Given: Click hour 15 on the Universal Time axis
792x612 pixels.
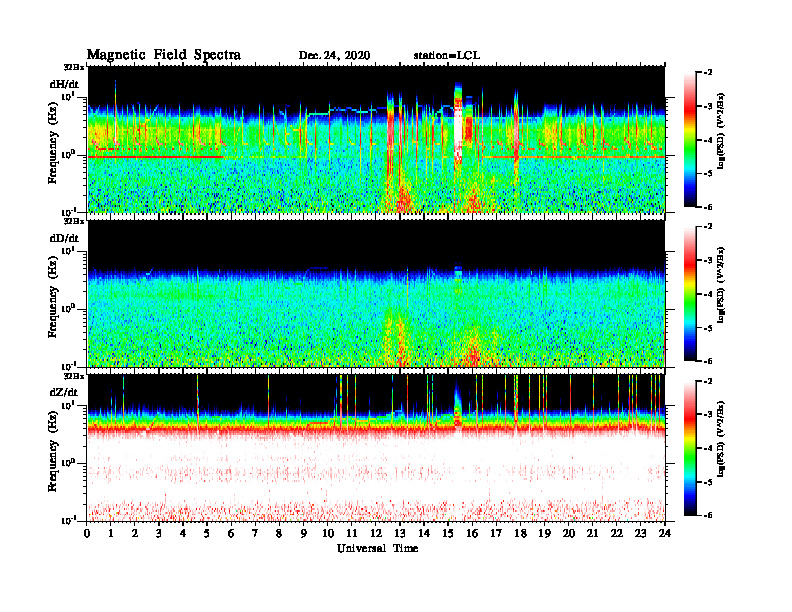Looking at the screenshot, I should (x=448, y=534).
